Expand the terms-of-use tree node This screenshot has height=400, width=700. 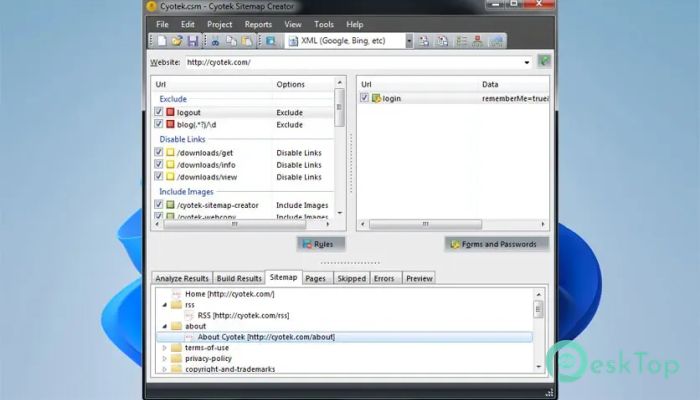[x=165, y=347]
